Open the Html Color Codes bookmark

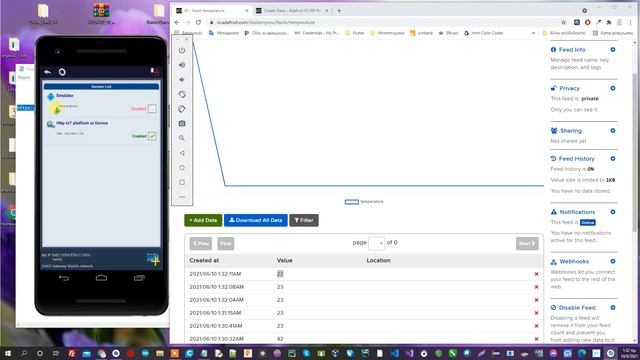[483, 33]
